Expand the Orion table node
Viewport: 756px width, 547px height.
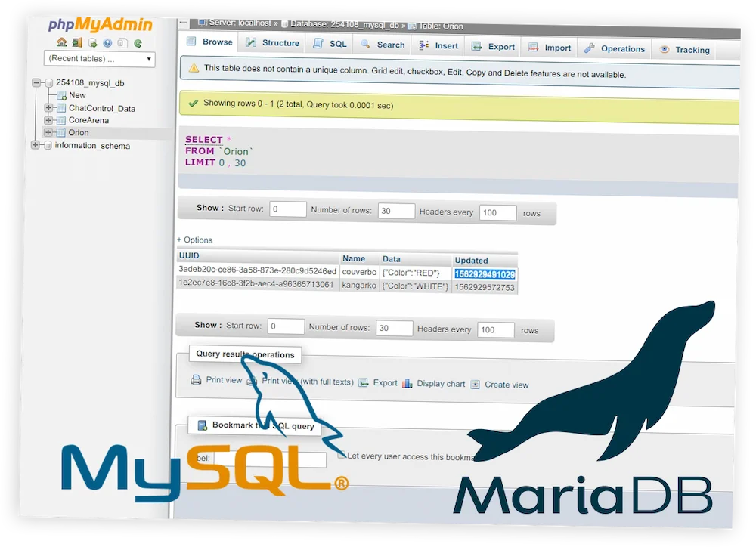coord(48,132)
